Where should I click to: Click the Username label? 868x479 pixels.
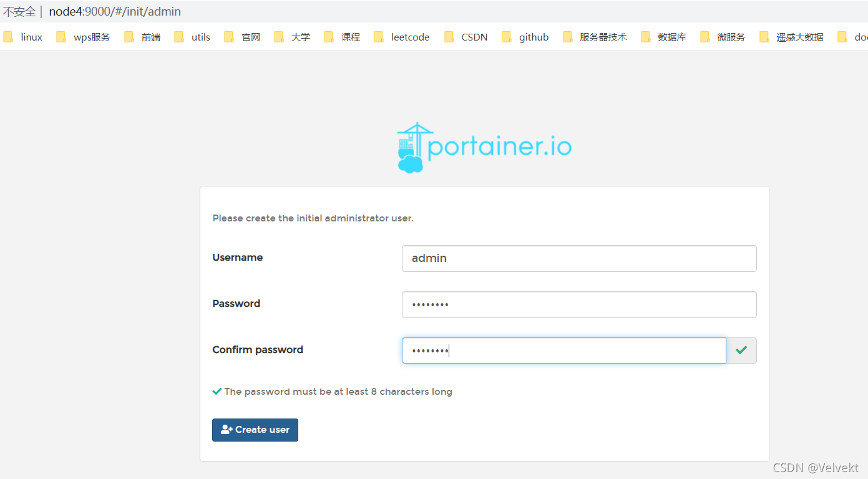237,258
